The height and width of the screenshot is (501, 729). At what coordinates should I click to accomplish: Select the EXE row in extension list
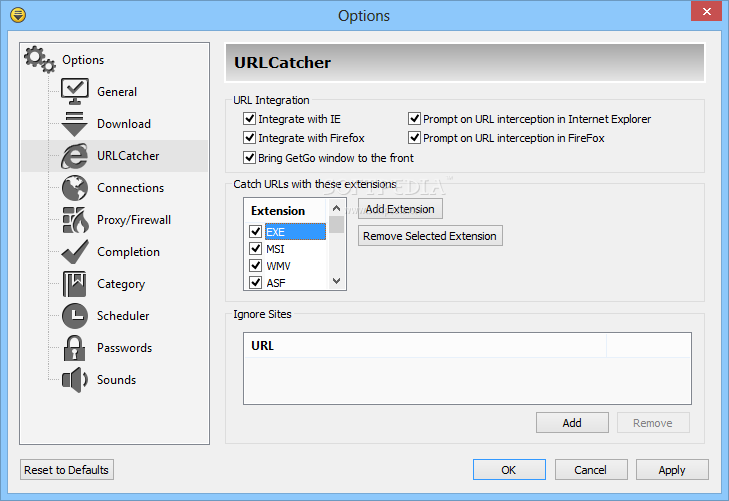295,232
